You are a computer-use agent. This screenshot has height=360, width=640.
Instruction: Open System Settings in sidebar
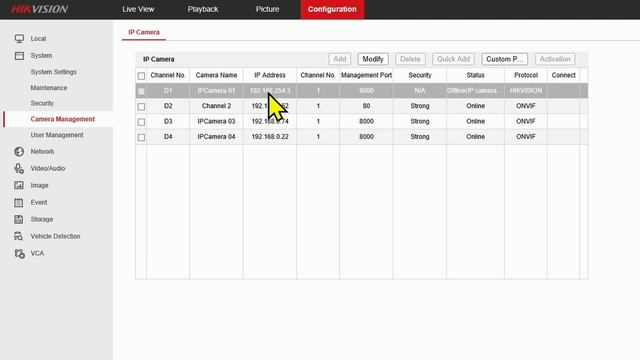[53, 72]
